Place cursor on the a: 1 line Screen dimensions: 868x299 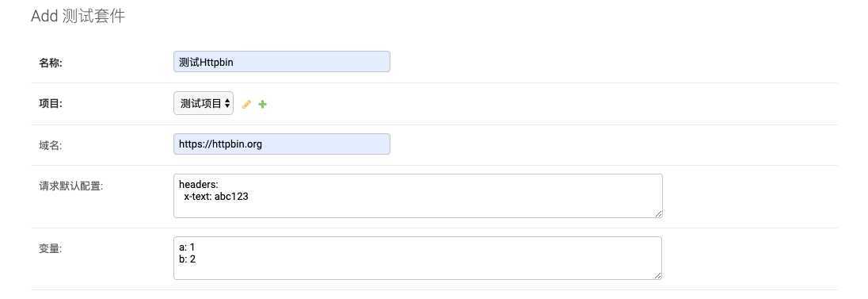187,247
